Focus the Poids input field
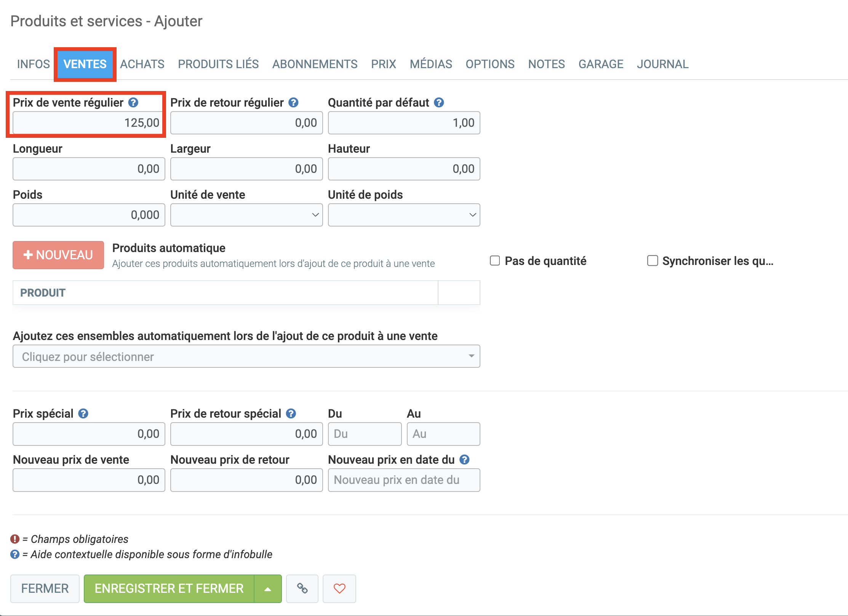Image resolution: width=848 pixels, height=616 pixels. pos(89,215)
